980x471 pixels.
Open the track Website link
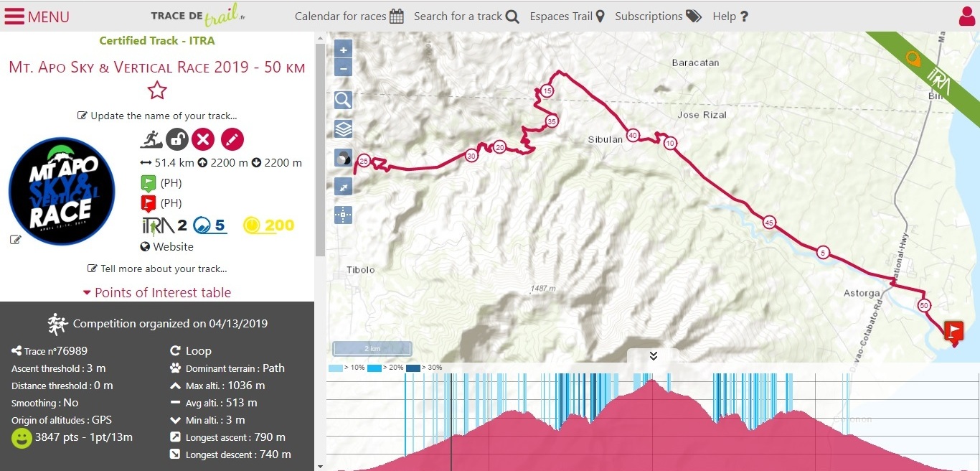click(167, 246)
